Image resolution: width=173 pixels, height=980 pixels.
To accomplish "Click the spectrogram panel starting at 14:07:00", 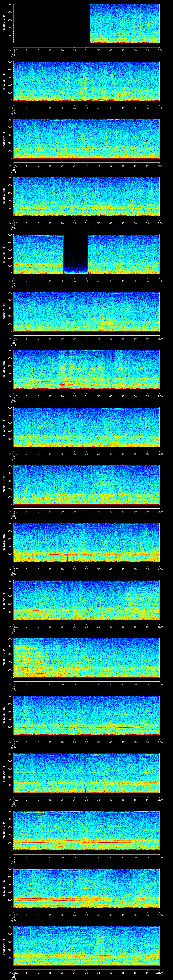I will click(87, 197).
